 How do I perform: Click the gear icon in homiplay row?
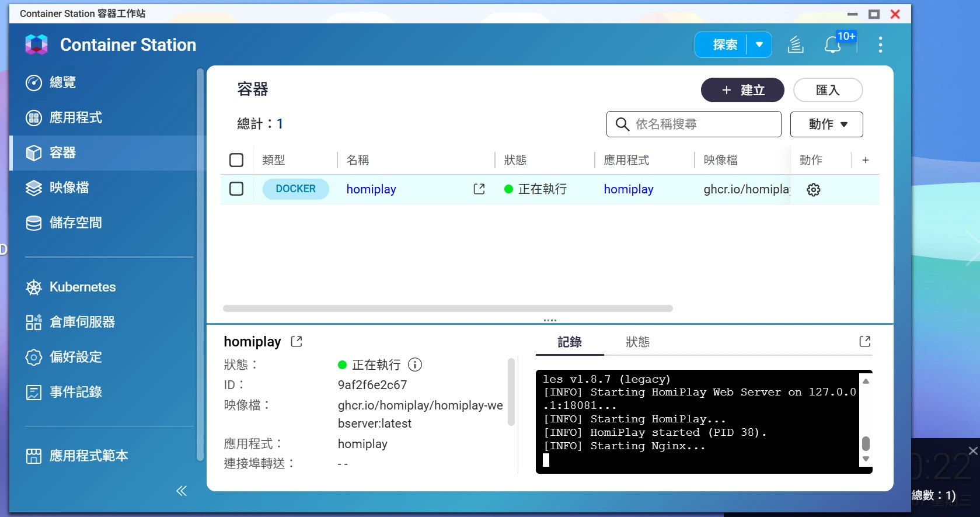click(x=814, y=190)
